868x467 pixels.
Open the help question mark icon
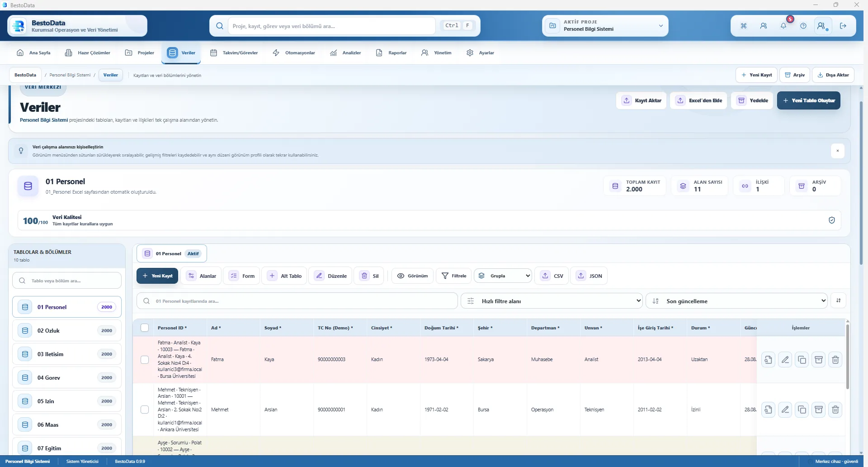click(803, 26)
